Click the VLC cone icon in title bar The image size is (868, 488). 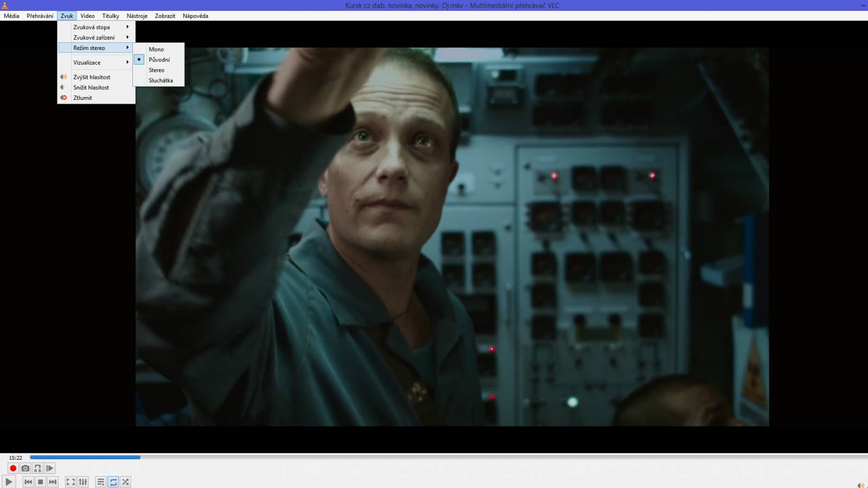click(5, 5)
